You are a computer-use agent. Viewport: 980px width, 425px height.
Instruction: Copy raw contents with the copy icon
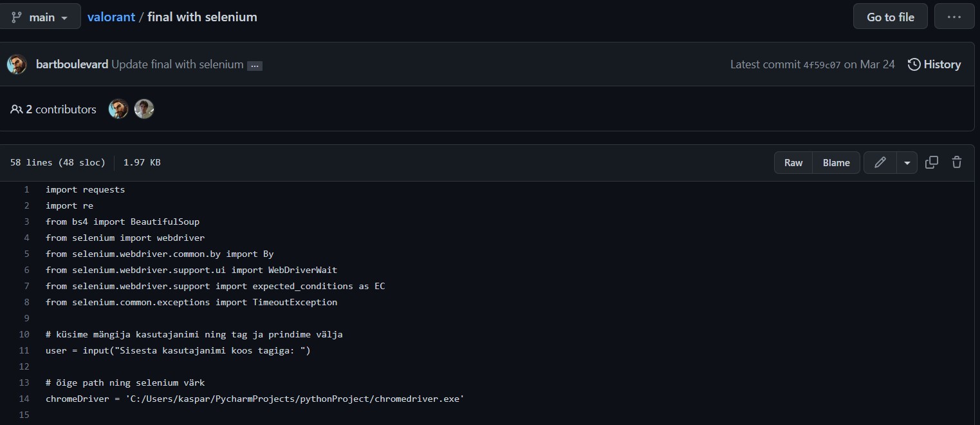point(931,162)
